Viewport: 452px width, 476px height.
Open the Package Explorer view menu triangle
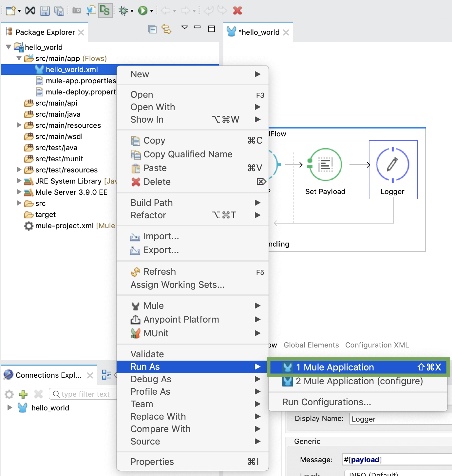[x=185, y=27]
